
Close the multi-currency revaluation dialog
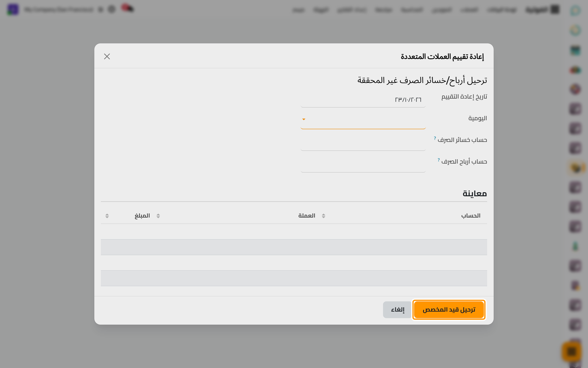107,56
